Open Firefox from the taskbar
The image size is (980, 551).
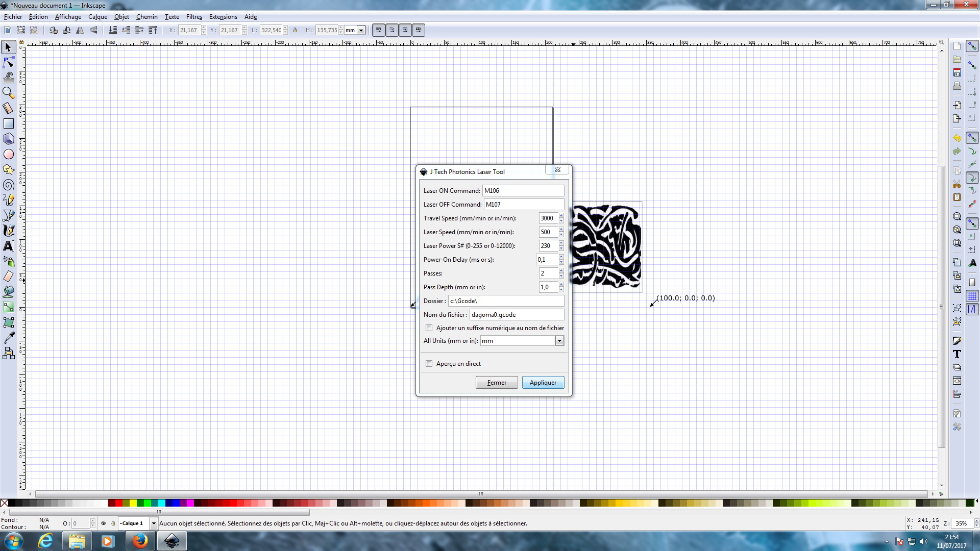[140, 541]
